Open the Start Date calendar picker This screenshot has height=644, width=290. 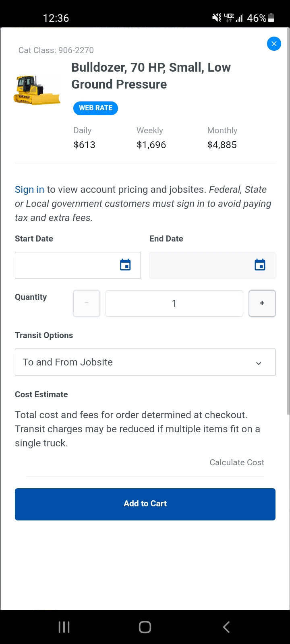click(x=125, y=265)
